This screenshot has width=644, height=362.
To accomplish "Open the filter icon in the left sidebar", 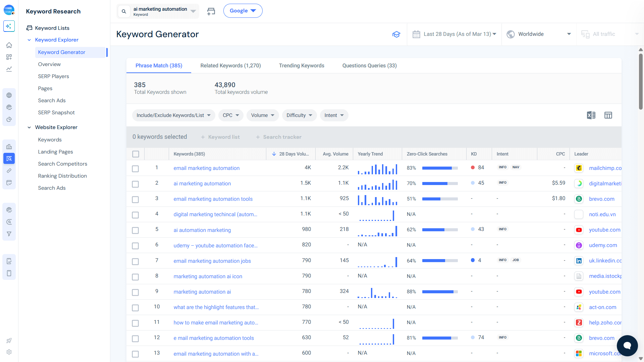I will [x=9, y=234].
